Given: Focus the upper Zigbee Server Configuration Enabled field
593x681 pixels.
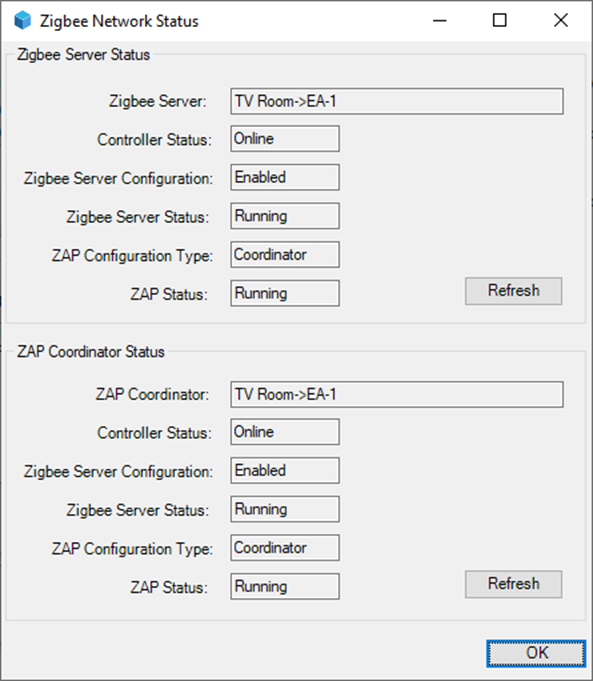Looking at the screenshot, I should pyautogui.click(x=285, y=177).
